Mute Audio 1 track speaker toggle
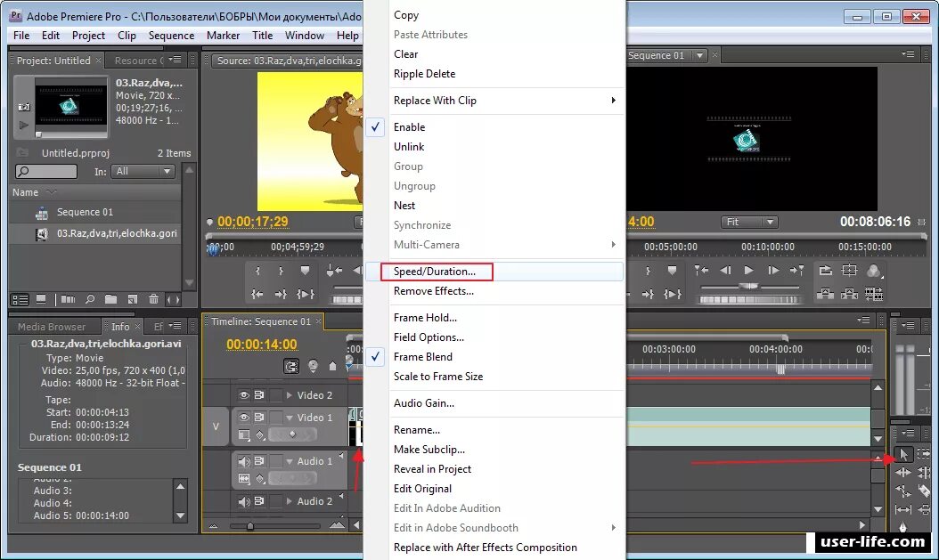 pos(244,461)
